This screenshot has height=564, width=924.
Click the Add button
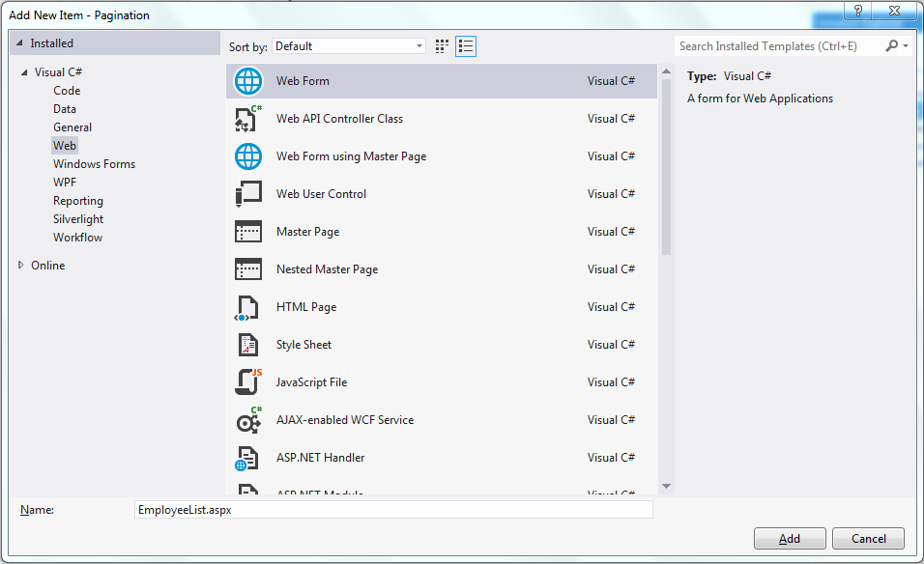790,538
